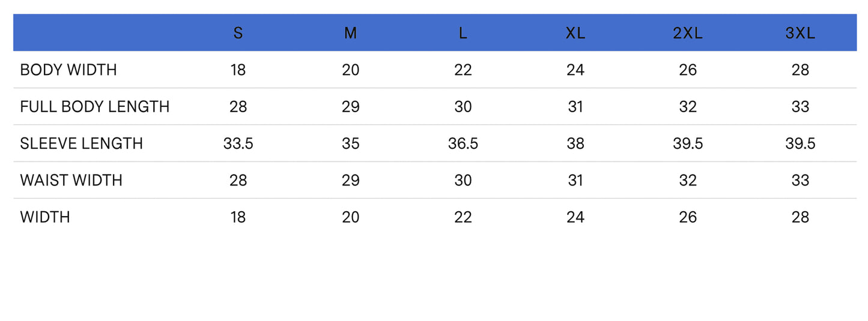The width and height of the screenshot is (868, 321).
Task: Click sleeve length 35 under M
Action: [350, 143]
